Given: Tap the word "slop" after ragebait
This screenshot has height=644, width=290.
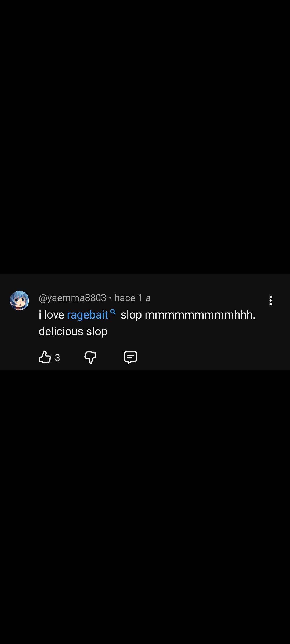Looking at the screenshot, I should coord(131,315).
